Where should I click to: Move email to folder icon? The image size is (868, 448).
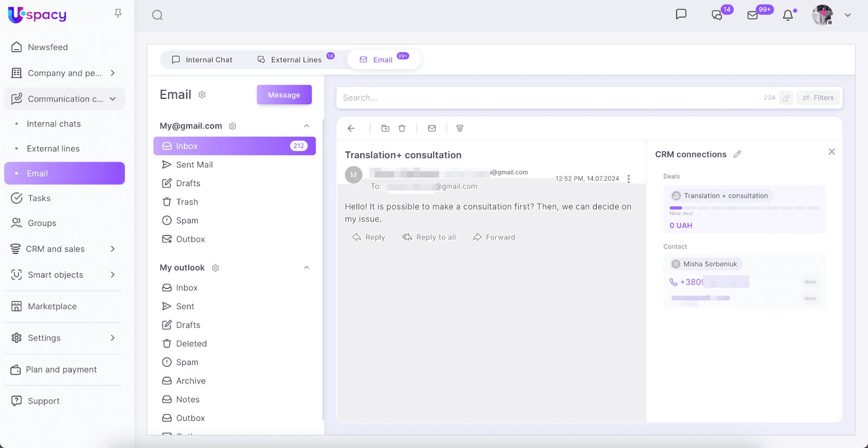[x=385, y=128]
